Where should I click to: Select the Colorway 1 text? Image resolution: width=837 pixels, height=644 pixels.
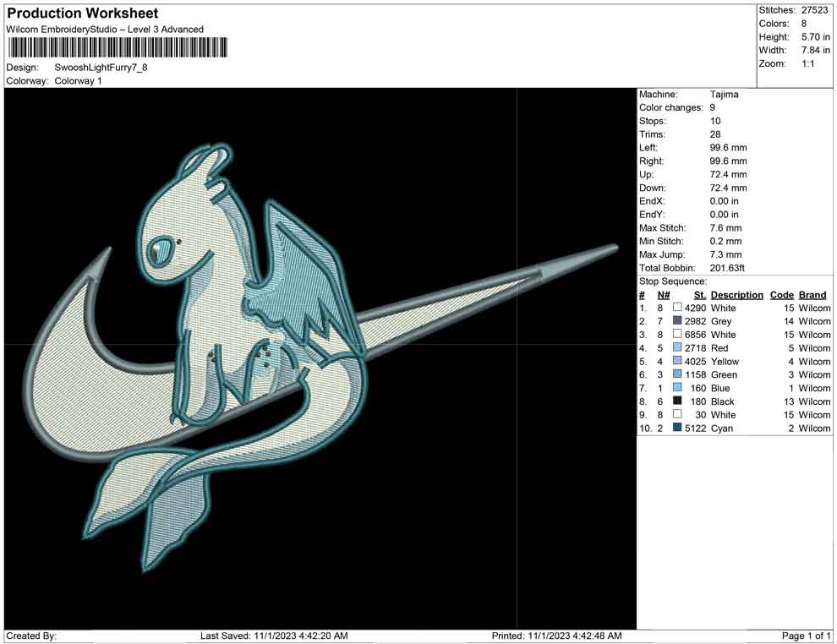click(x=78, y=81)
